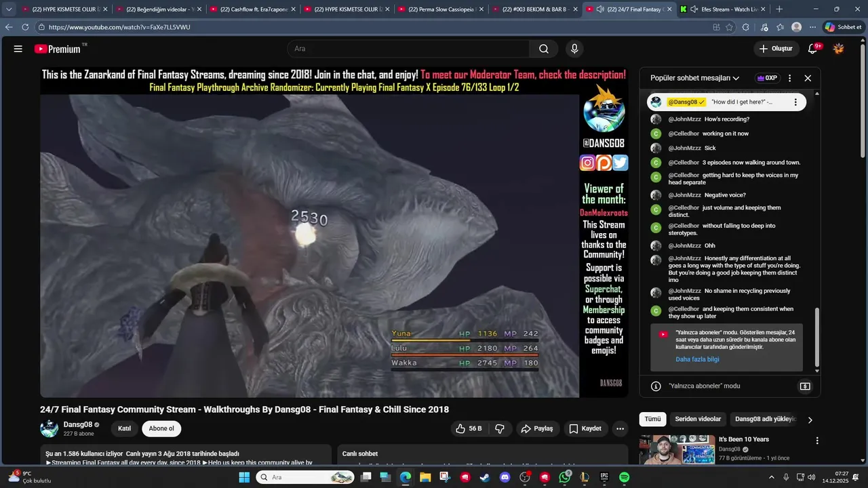Screen dimensions: 868x488
Task: Switch to Cashflow ft. Era7capone tab
Action: pyautogui.click(x=253, y=9)
